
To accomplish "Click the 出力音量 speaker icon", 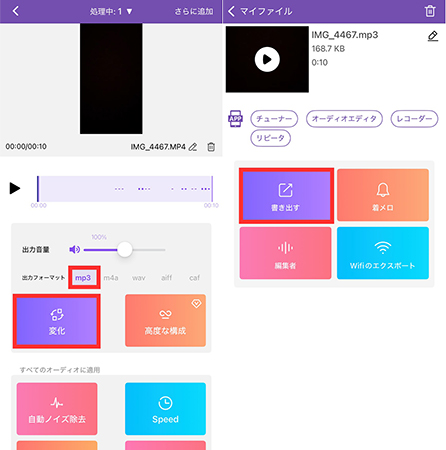I will (x=75, y=249).
